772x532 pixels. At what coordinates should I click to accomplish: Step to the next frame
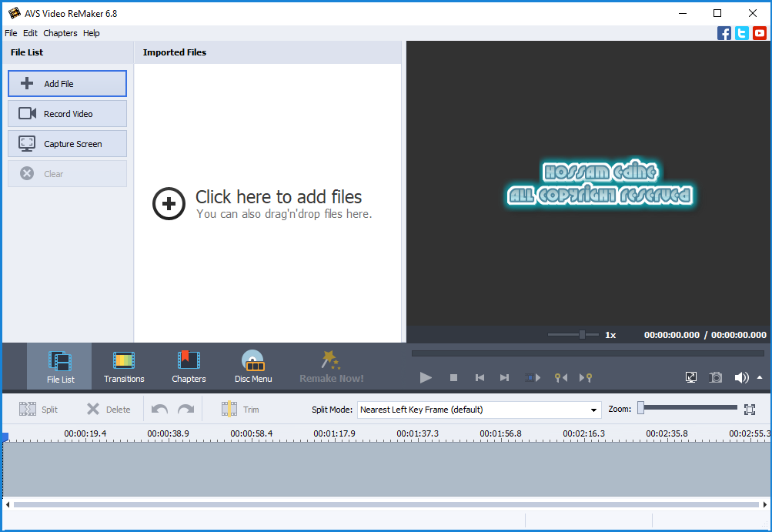coord(504,378)
